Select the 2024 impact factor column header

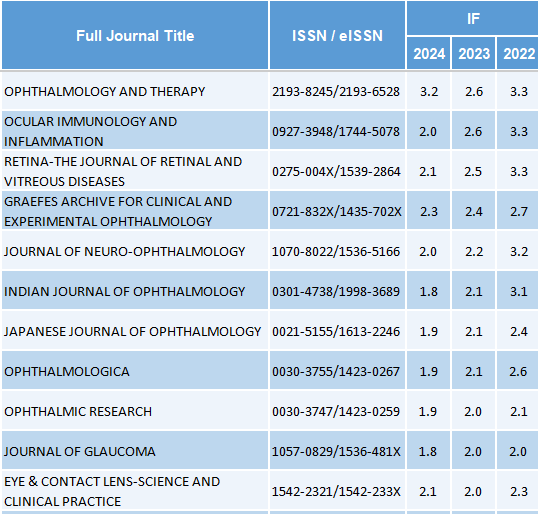click(x=429, y=54)
